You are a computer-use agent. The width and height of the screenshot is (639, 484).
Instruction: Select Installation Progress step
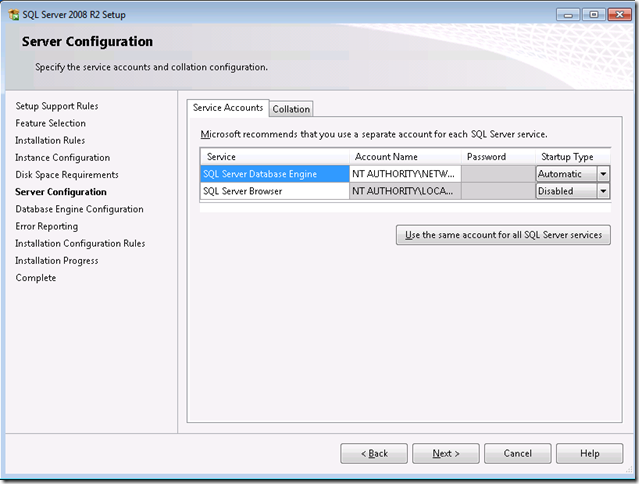pos(57,261)
